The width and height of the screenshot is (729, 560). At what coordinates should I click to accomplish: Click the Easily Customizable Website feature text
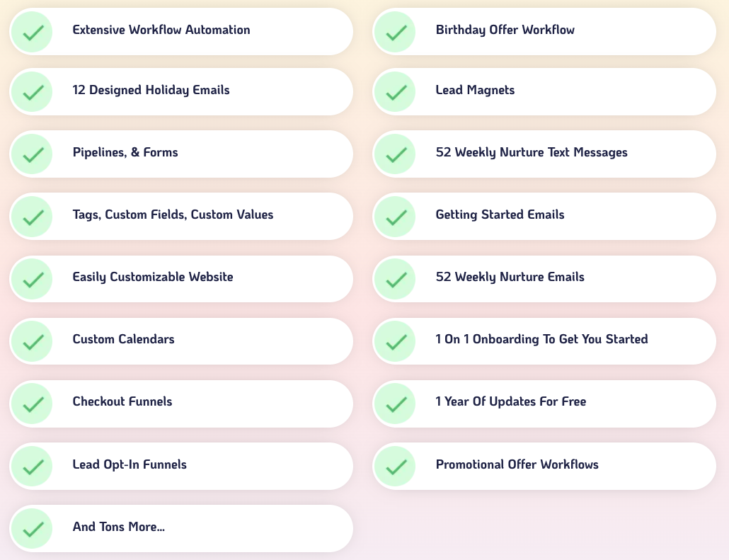[153, 277]
